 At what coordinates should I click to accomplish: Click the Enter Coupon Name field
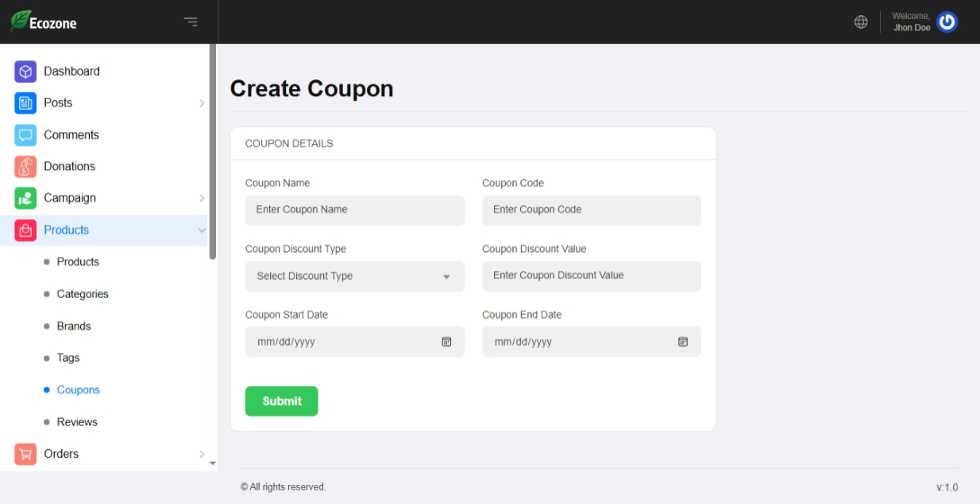coord(354,210)
